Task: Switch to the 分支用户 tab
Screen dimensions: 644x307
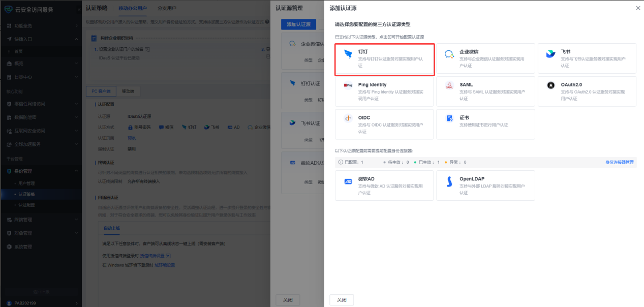Action: [166, 9]
